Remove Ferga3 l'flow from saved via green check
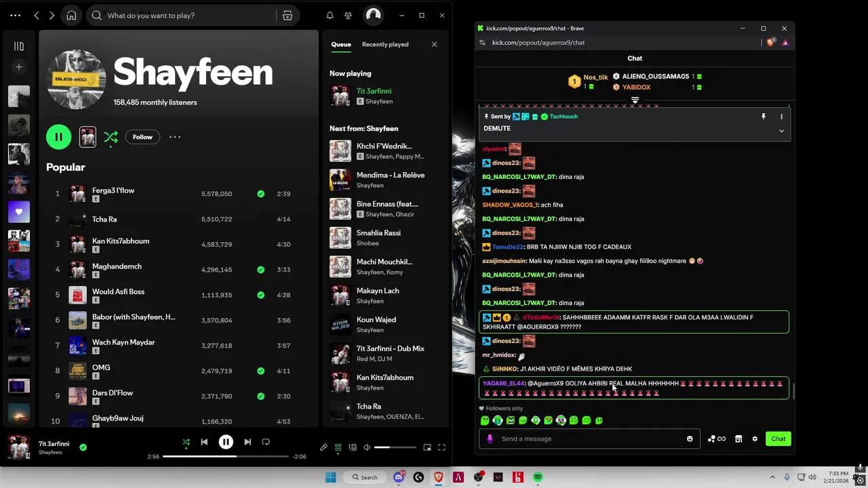868x488 pixels. tap(260, 194)
